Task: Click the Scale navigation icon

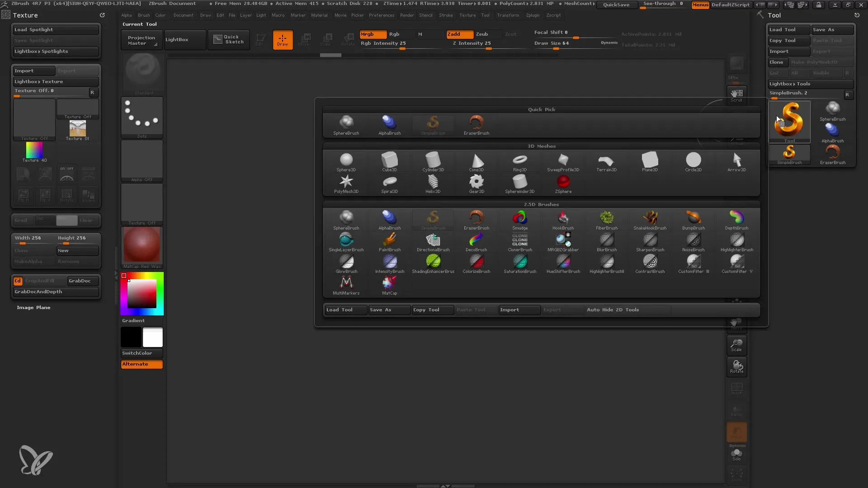Action: pos(736,345)
